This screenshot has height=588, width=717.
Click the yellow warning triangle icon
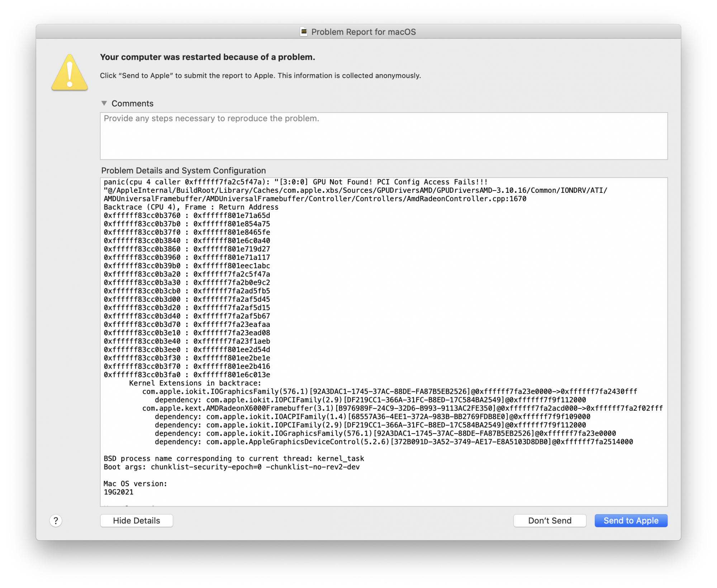tap(70, 73)
